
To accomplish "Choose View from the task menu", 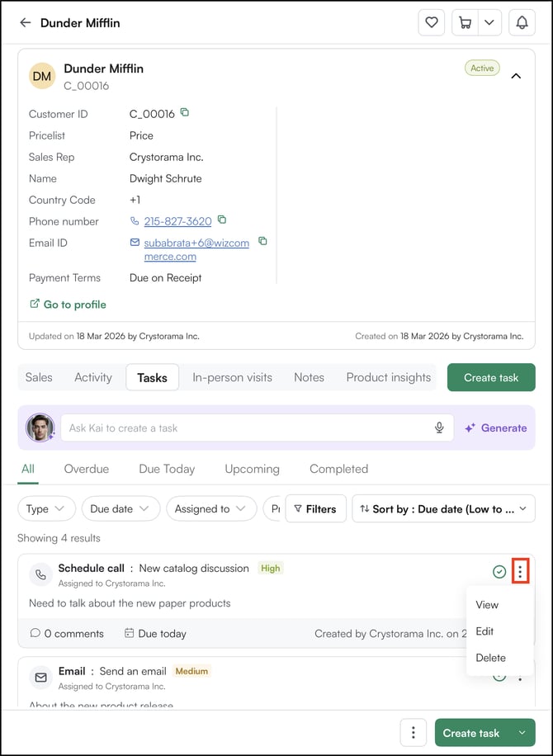I will (x=487, y=605).
